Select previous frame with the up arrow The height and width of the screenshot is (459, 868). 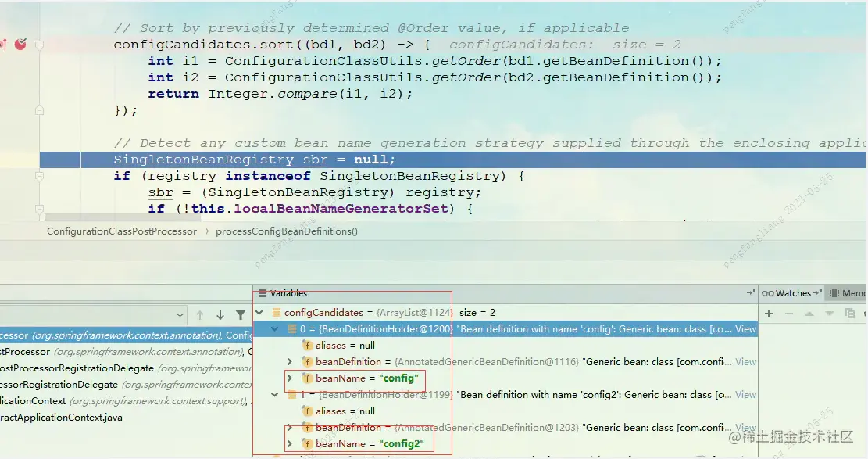tap(200, 315)
